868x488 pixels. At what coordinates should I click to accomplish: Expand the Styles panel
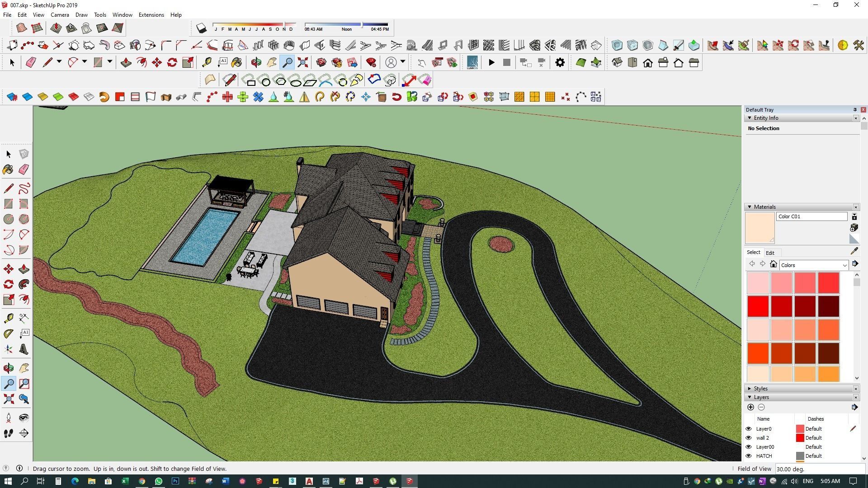pos(750,389)
